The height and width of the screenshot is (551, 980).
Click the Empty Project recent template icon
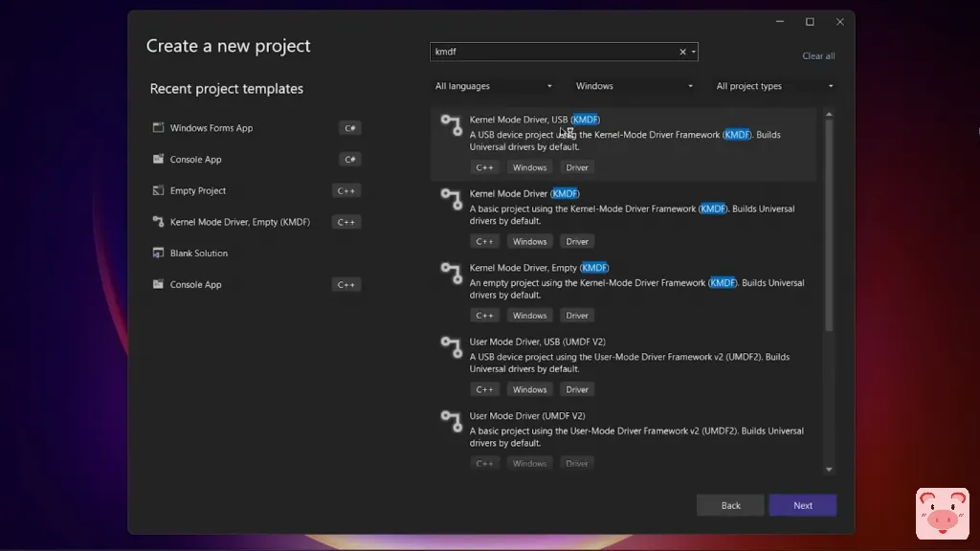pos(159,191)
